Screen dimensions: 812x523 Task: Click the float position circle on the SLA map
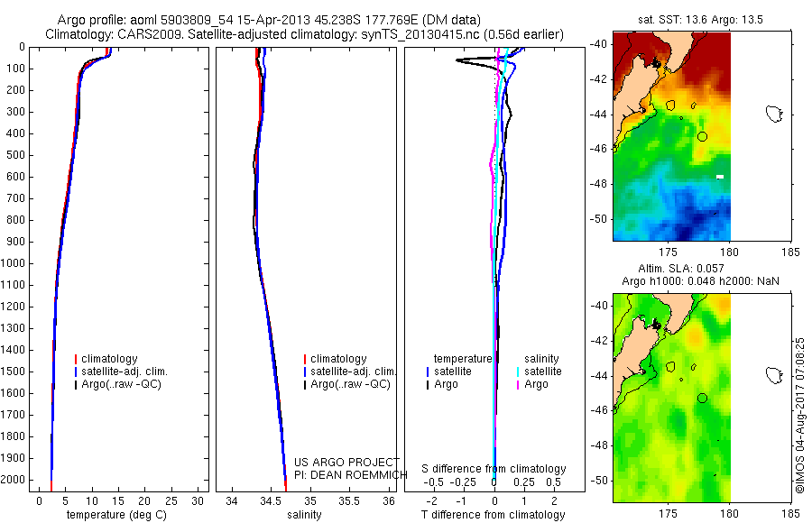point(702,399)
